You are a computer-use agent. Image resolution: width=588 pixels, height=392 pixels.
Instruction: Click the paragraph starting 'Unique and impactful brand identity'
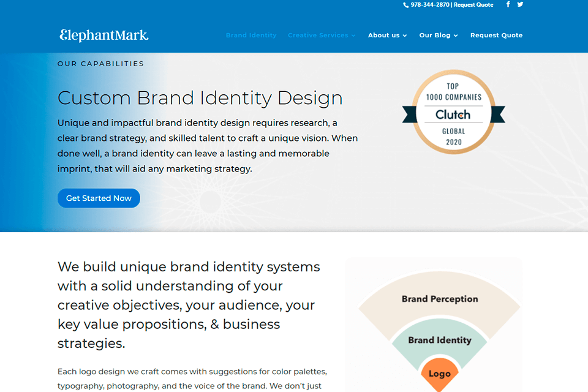208,146
